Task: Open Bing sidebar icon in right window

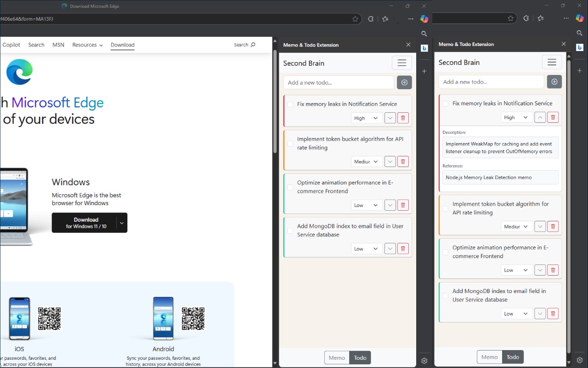Action: click(x=580, y=47)
